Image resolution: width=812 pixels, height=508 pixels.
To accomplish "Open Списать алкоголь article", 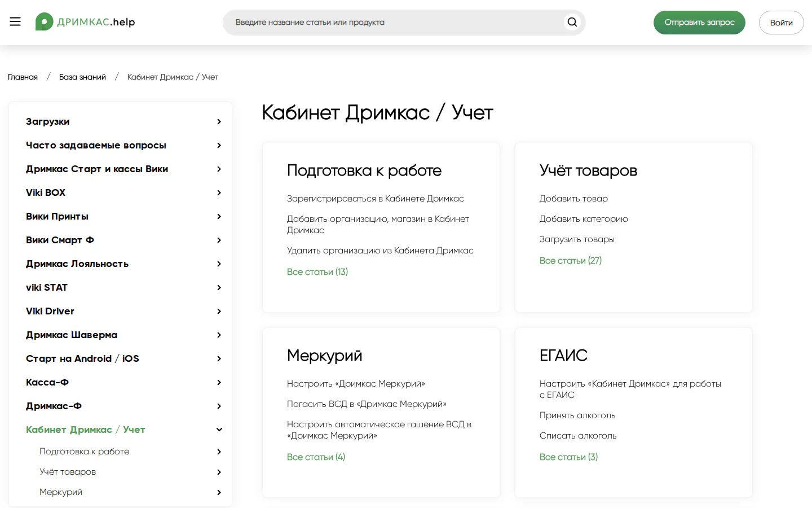I will pyautogui.click(x=578, y=436).
